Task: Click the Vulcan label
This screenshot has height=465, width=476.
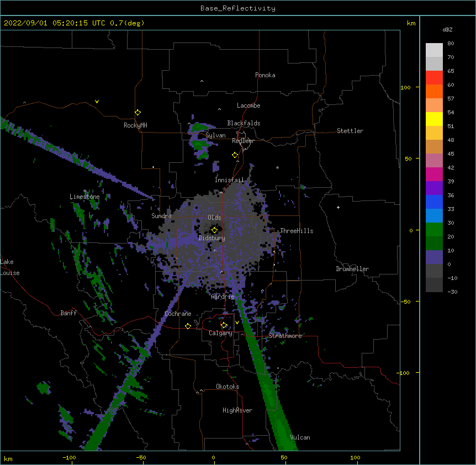Action: tap(300, 437)
